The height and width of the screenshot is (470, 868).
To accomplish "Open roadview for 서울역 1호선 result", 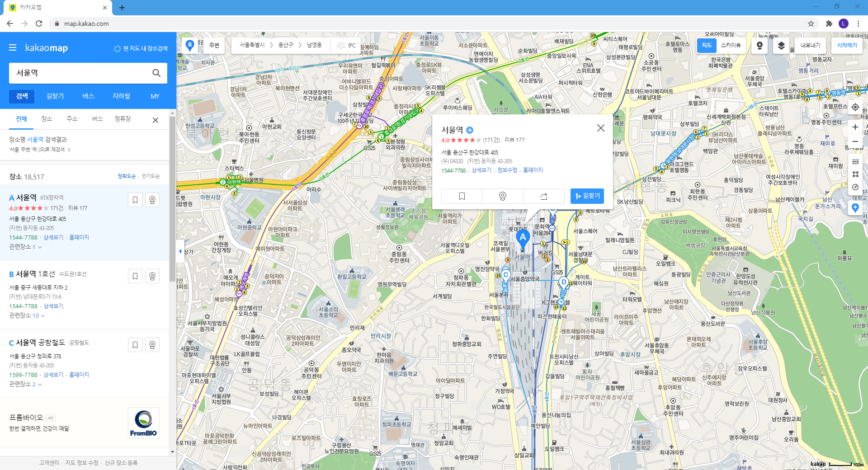I will 152,276.
